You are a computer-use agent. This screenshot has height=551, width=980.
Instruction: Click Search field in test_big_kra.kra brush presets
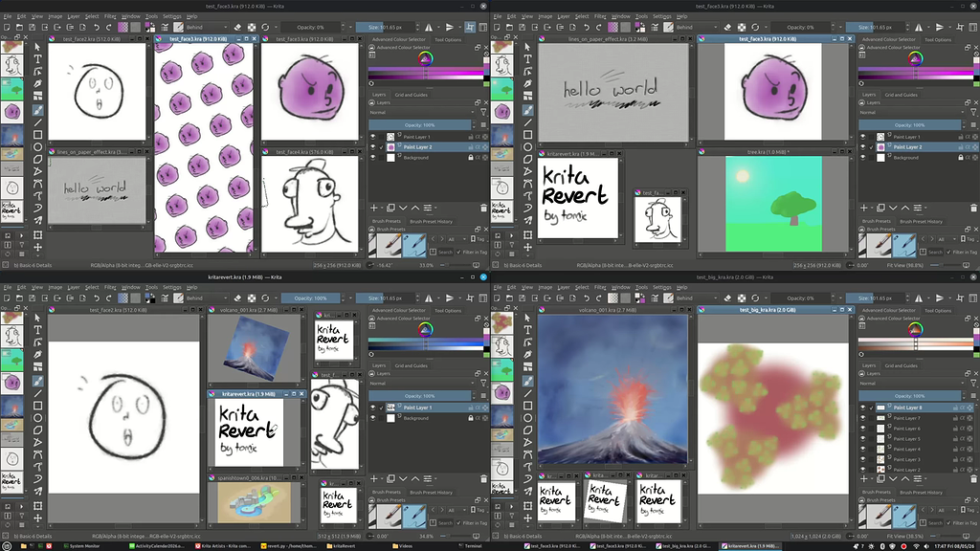[936, 523]
